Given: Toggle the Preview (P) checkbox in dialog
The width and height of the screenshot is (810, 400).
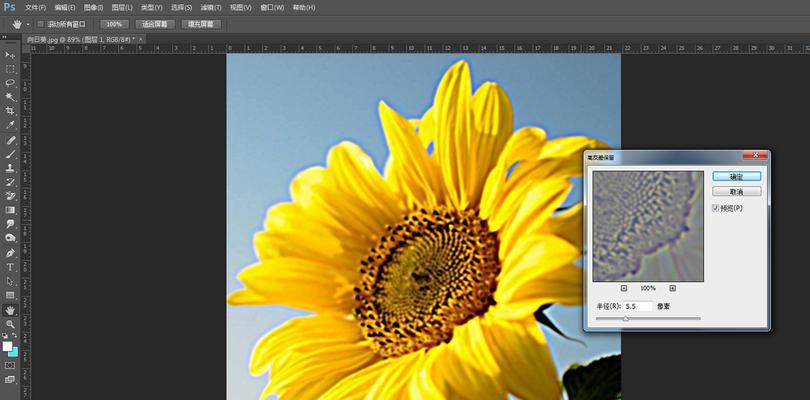Looking at the screenshot, I should click(x=715, y=208).
